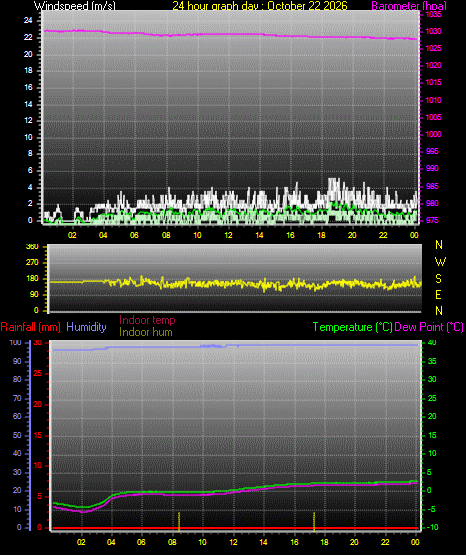Click the 100 value on blue humidity axis
466x555 pixels.
16,343
